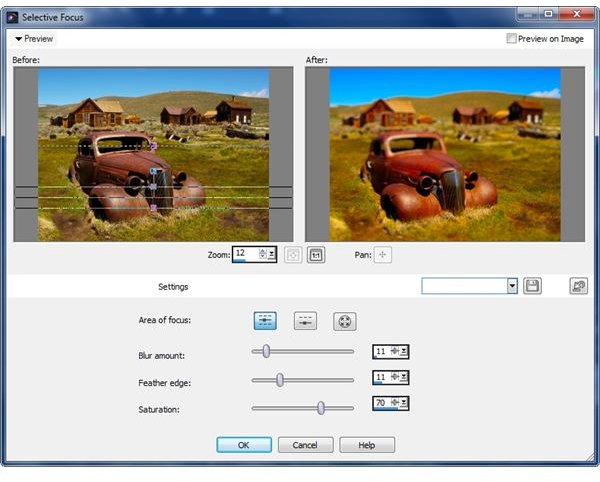The width and height of the screenshot is (600, 482).
Task: Open the Settings presets dropdown
Action: click(512, 286)
